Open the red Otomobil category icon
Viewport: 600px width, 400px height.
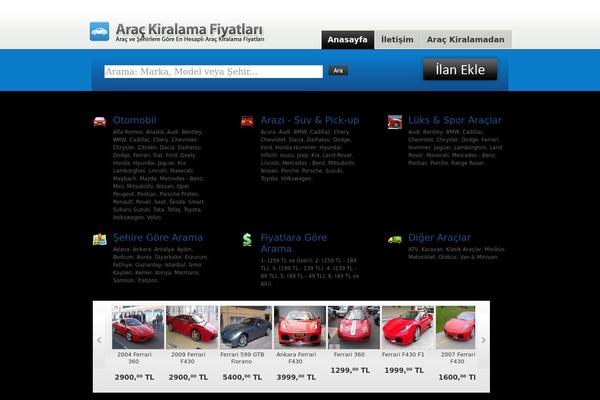coord(99,122)
